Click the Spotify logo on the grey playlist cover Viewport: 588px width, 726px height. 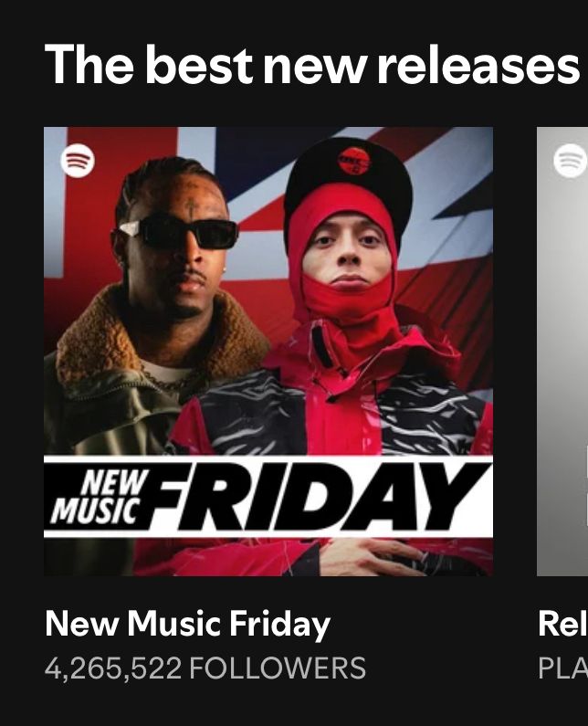[571, 160]
